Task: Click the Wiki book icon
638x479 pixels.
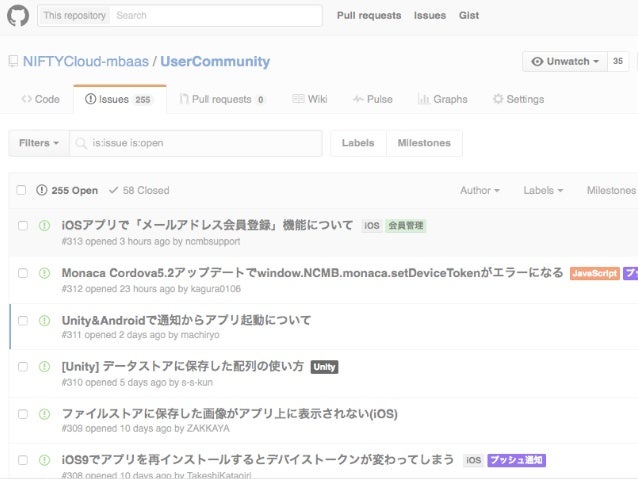Action: tap(298, 99)
